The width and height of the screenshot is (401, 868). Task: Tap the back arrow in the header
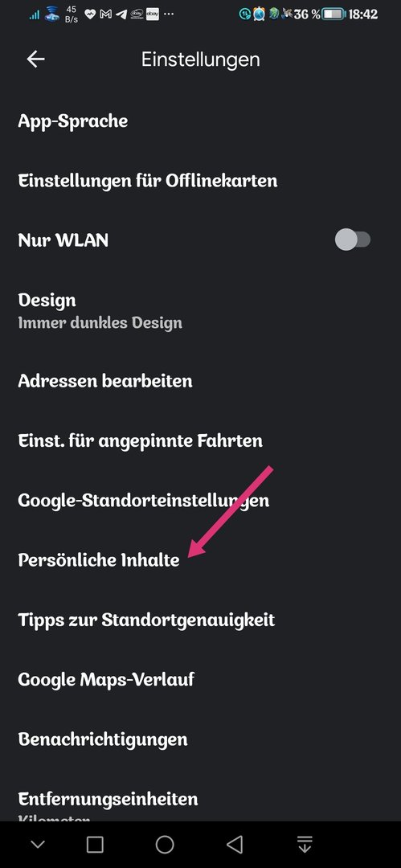36,59
